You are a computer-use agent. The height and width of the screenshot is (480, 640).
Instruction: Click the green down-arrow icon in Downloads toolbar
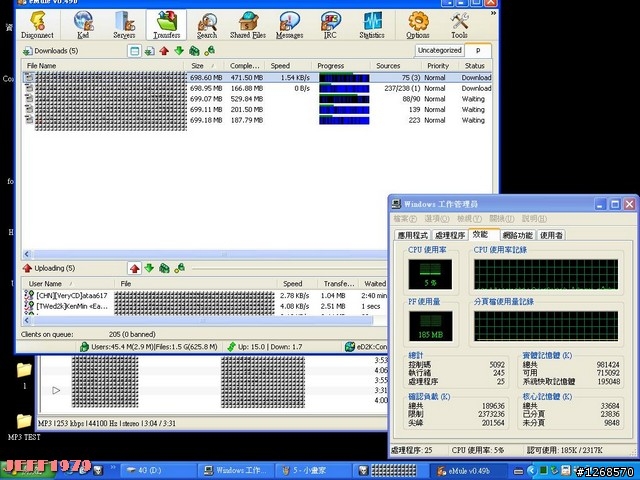click(x=179, y=51)
